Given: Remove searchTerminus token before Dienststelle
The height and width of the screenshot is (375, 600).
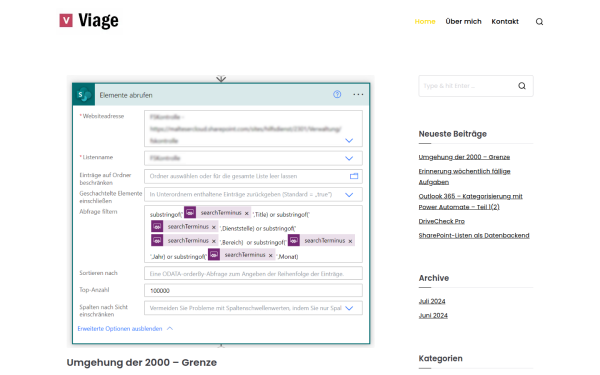Looking at the screenshot, I should pyautogui.click(x=214, y=228).
